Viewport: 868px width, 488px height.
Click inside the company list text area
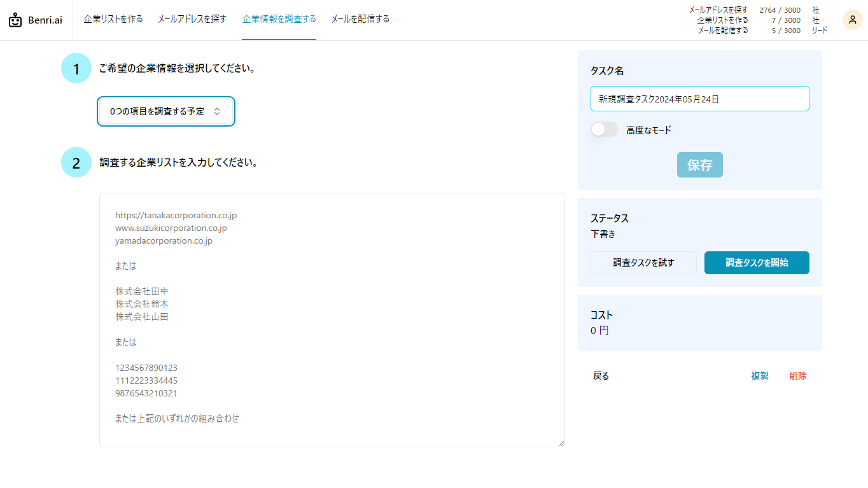(332, 319)
